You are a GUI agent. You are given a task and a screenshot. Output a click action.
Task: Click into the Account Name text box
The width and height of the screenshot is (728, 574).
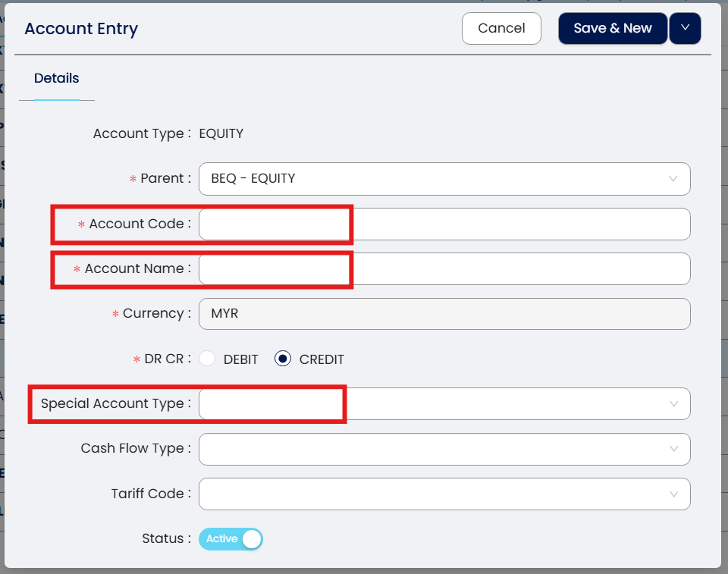pos(444,269)
